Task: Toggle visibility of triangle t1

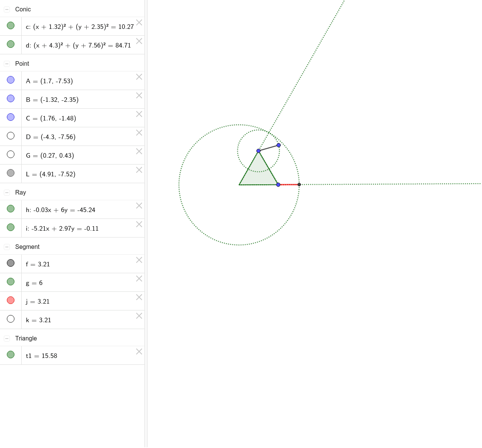Action: (11, 355)
